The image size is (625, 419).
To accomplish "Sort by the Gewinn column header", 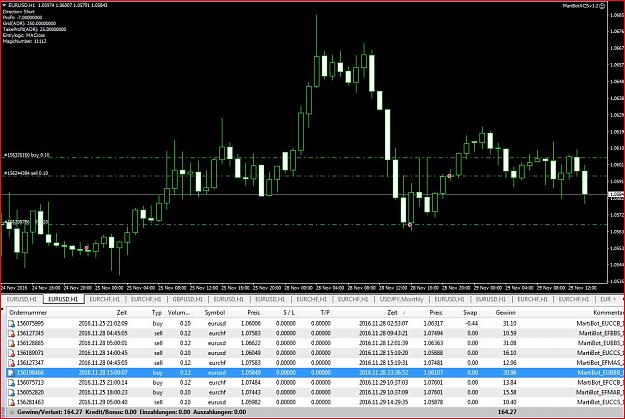I will pyautogui.click(x=505, y=313).
